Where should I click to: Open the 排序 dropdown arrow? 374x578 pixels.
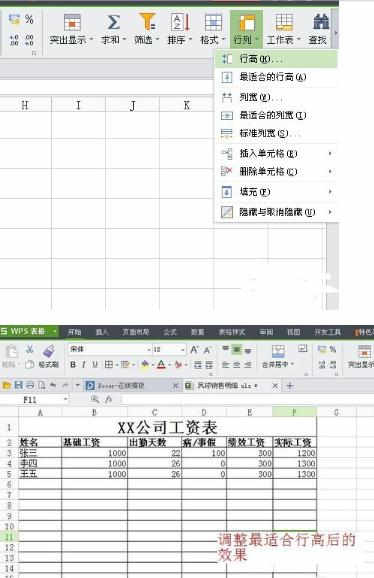[191, 39]
